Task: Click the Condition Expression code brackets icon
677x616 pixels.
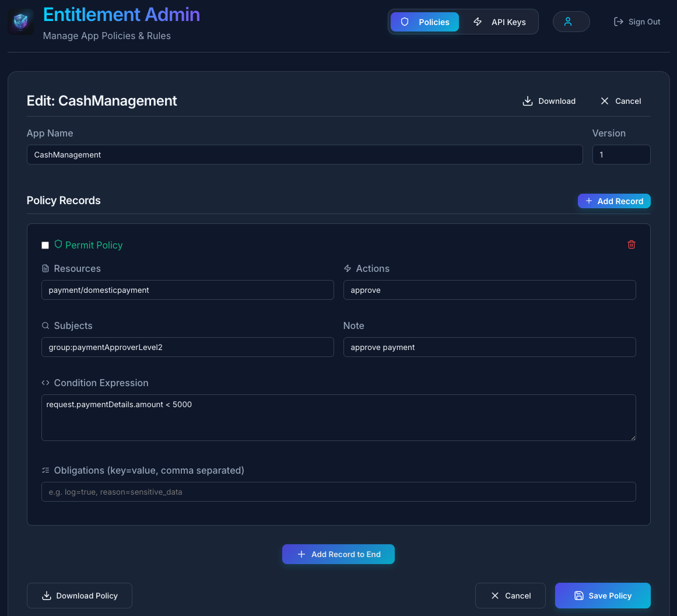Action: 45,383
